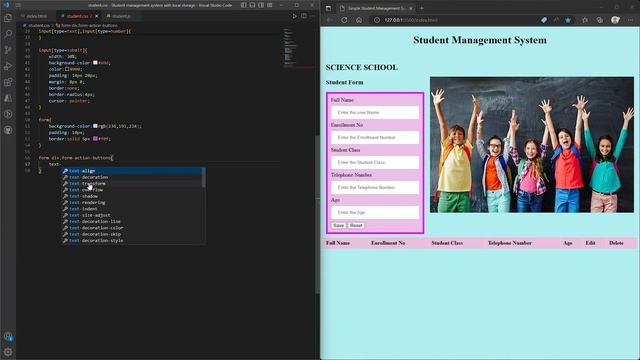Click the shopping tag icon in address bar
Screen dimensions: 640x360
tap(544, 20)
